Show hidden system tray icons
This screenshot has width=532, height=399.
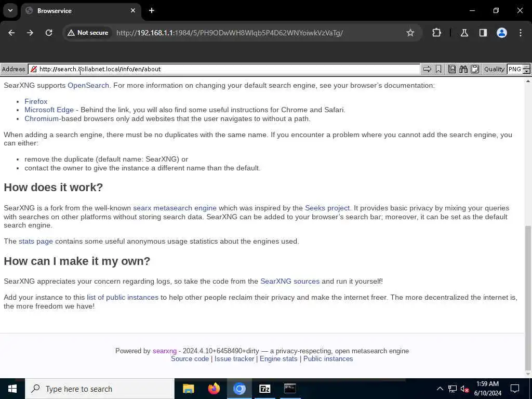[x=440, y=389]
